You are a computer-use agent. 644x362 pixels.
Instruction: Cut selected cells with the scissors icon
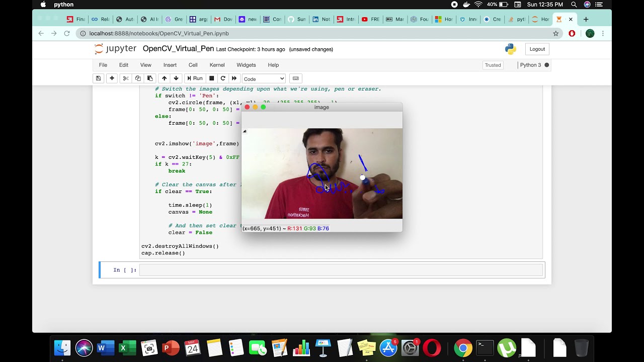click(x=126, y=78)
